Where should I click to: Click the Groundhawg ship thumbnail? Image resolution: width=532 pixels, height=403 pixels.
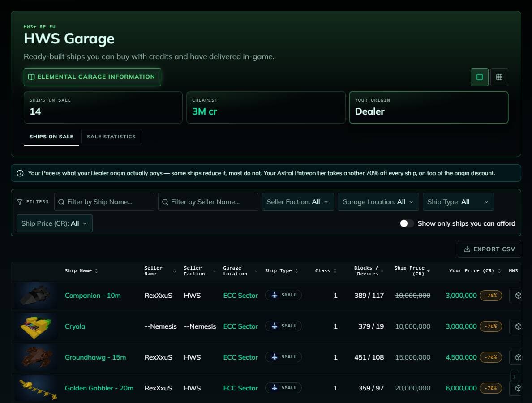coord(37,357)
